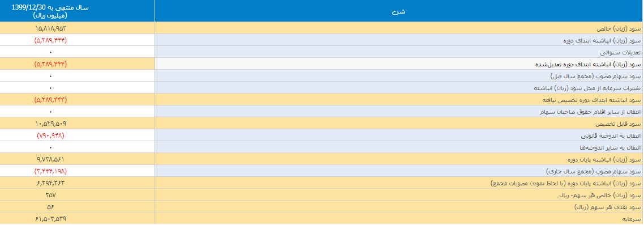
Task: Click سود سهام مصوب (مجمع سال جاری) label
Action: tap(594, 172)
